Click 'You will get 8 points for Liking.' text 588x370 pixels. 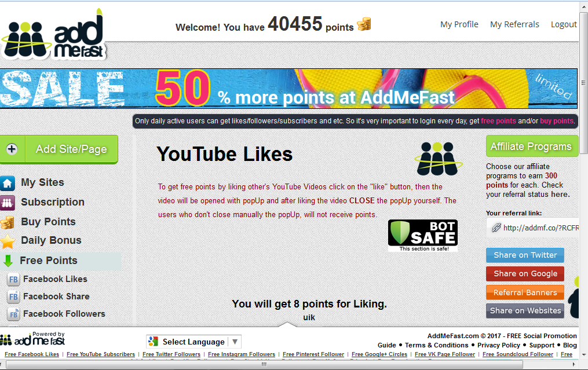tap(309, 303)
